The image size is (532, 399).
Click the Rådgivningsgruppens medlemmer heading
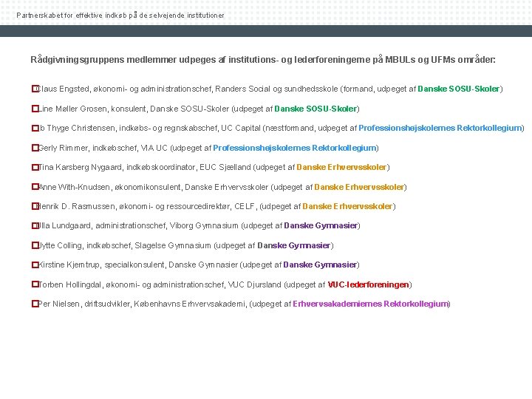(263, 60)
